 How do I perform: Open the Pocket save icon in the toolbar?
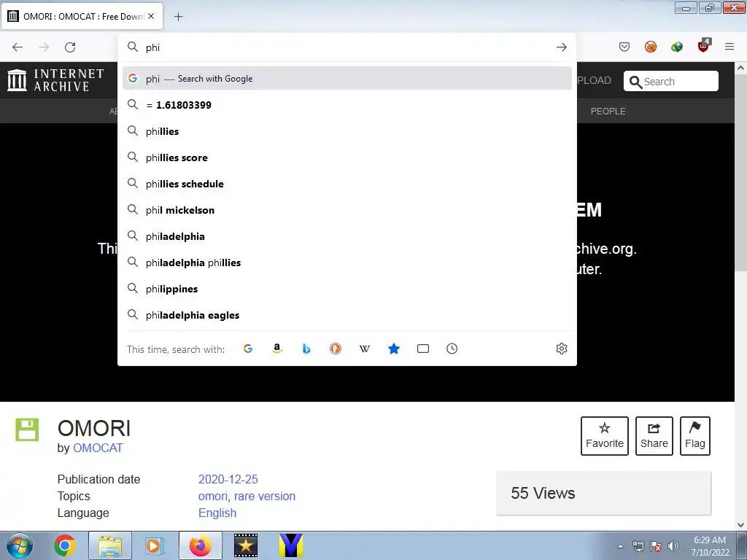point(624,47)
